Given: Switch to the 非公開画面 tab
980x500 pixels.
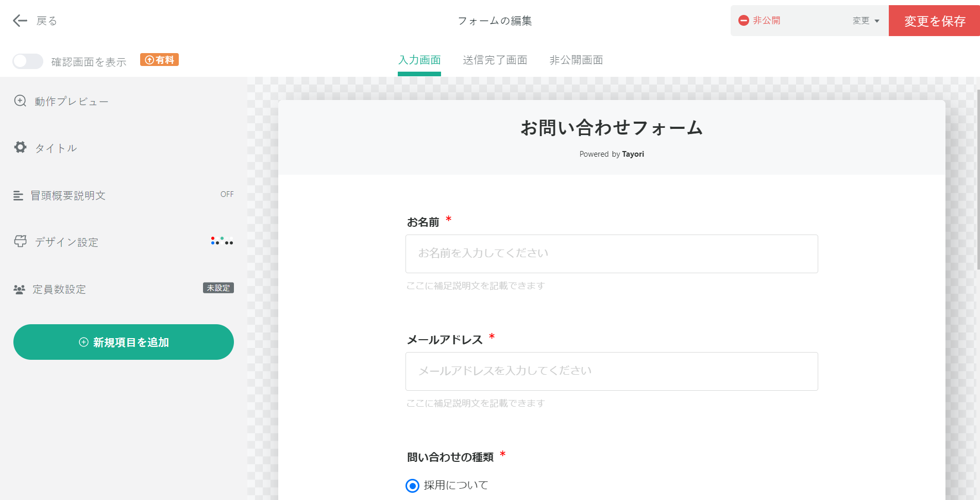Looking at the screenshot, I should 576,60.
